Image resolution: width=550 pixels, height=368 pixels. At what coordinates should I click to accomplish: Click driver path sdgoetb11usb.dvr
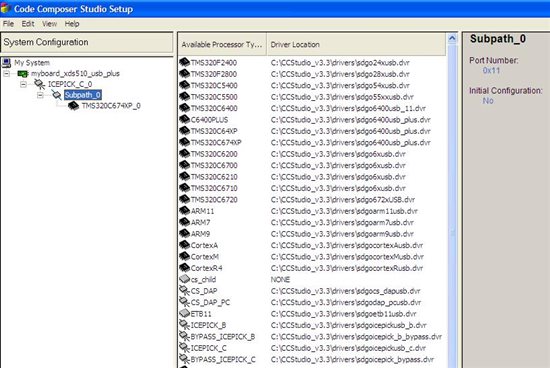pyautogui.click(x=343, y=314)
